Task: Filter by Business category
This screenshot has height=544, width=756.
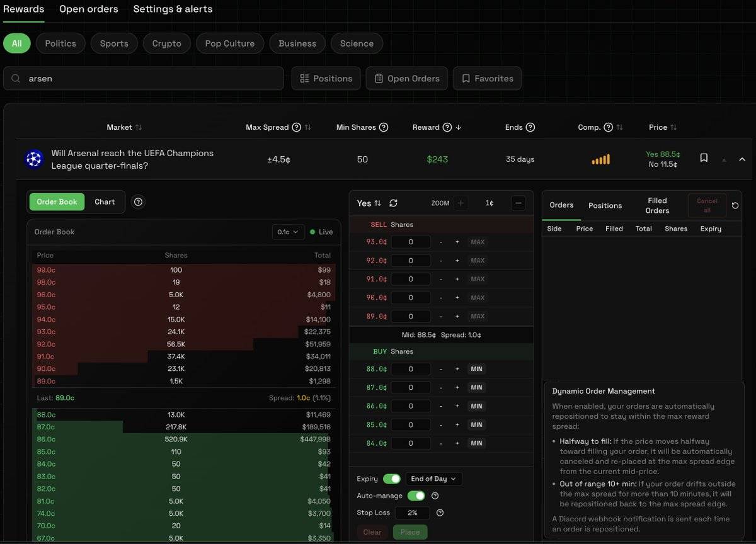Action: (x=297, y=43)
